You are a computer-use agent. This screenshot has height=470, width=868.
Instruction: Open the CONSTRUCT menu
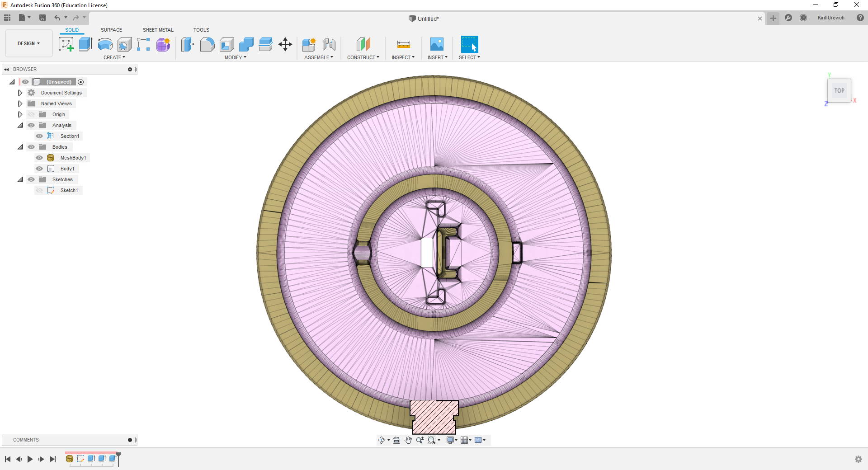pos(363,57)
